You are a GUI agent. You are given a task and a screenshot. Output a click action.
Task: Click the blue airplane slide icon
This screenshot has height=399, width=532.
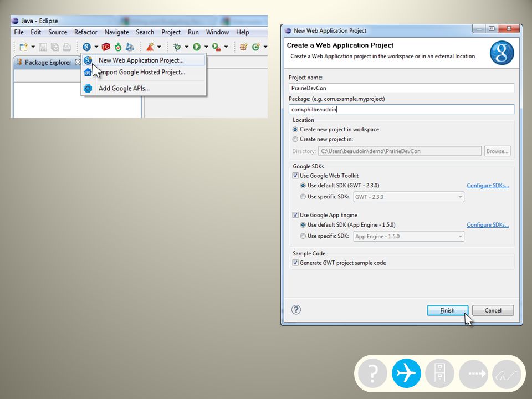coord(406,373)
